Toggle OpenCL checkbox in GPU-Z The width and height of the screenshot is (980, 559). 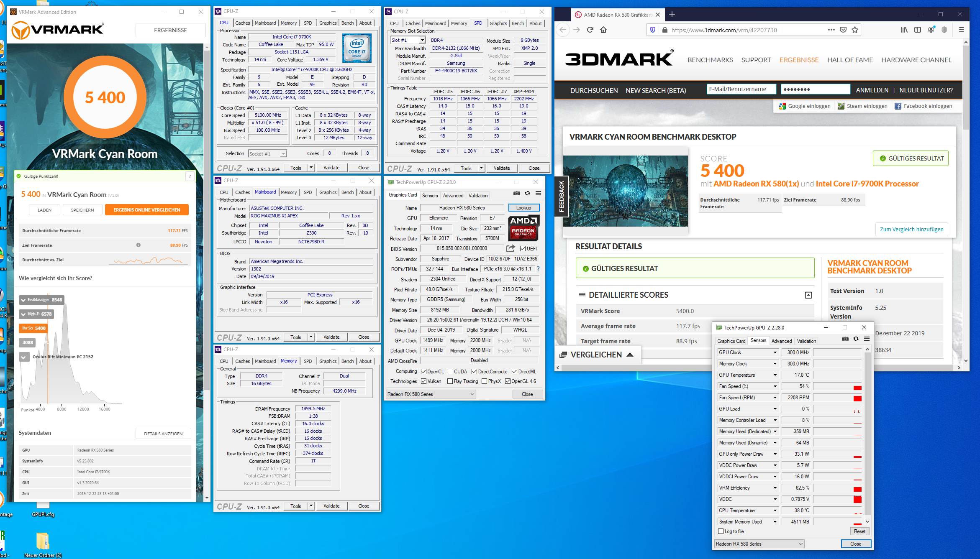424,371
